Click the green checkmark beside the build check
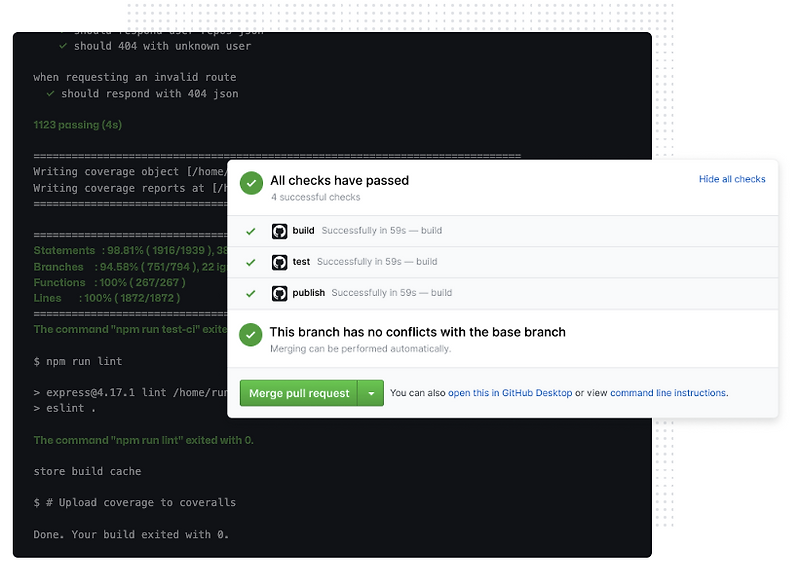The height and width of the screenshot is (584, 800). [x=251, y=231]
